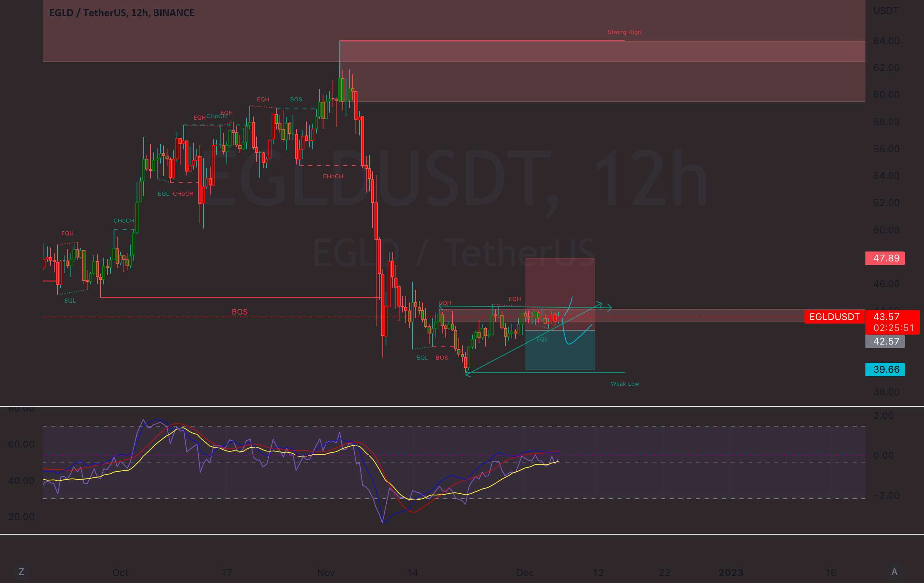Click the Oct date on time axis
The image size is (924, 583).
click(x=120, y=573)
